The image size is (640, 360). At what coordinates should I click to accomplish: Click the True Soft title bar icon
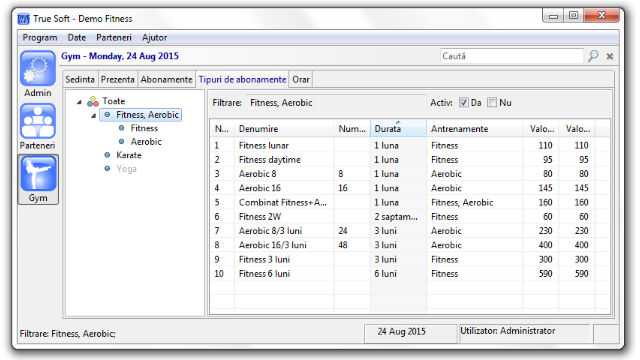(23, 19)
